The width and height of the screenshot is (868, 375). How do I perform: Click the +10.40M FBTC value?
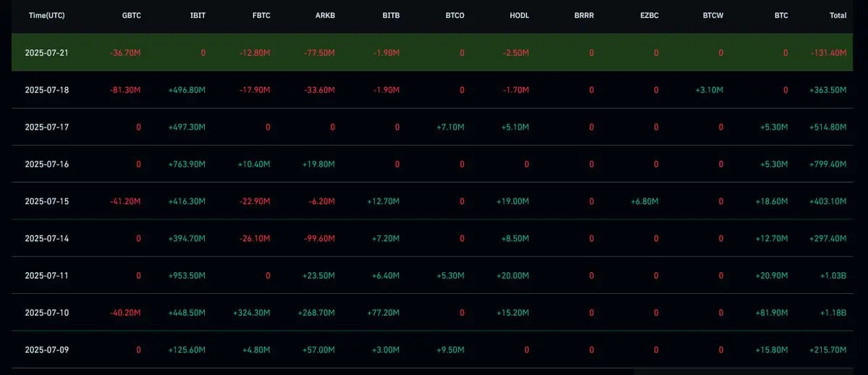[253, 164]
